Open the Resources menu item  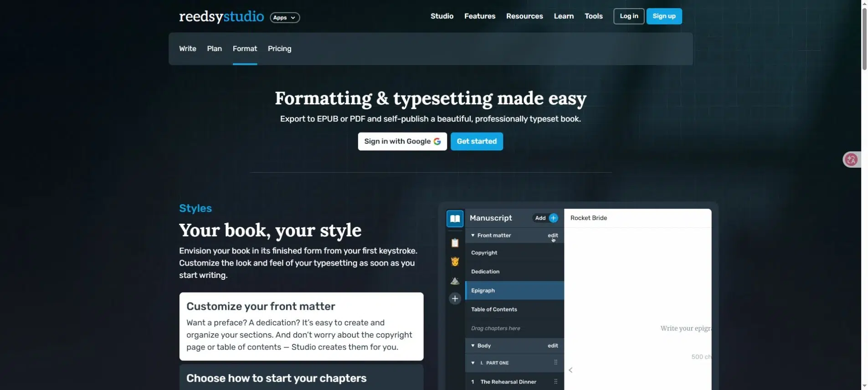(524, 16)
